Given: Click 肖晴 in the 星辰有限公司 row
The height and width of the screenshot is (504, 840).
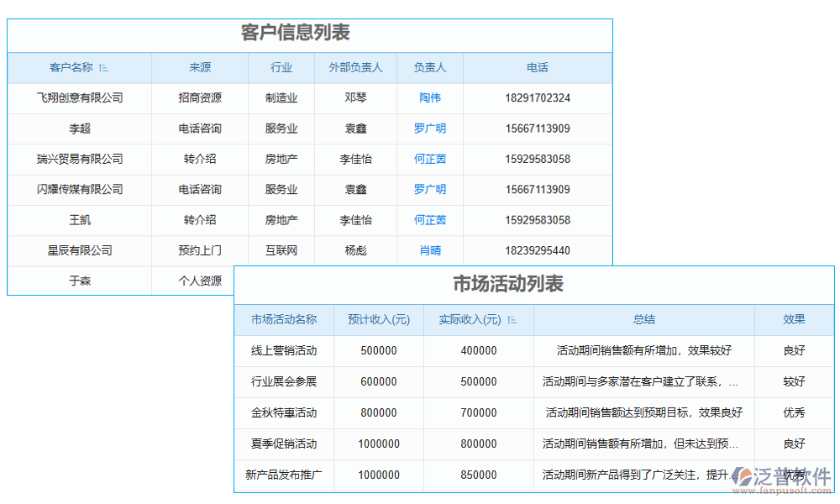Looking at the screenshot, I should 430,250.
